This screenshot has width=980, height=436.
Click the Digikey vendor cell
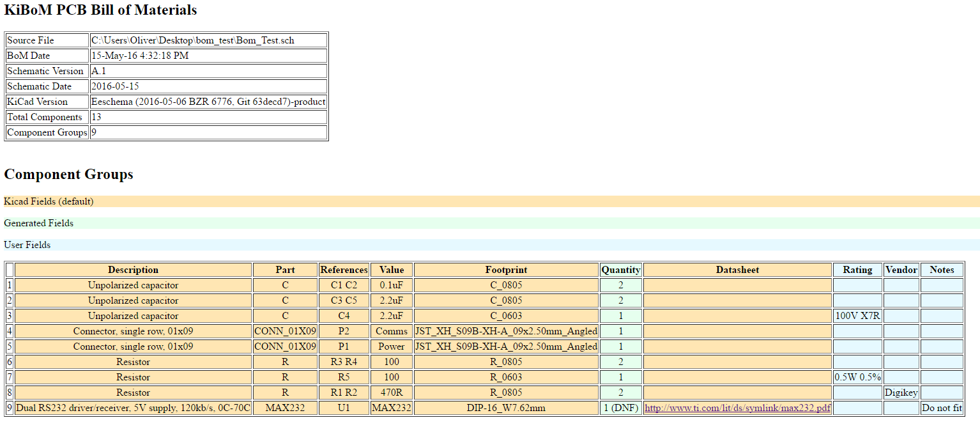(x=901, y=393)
